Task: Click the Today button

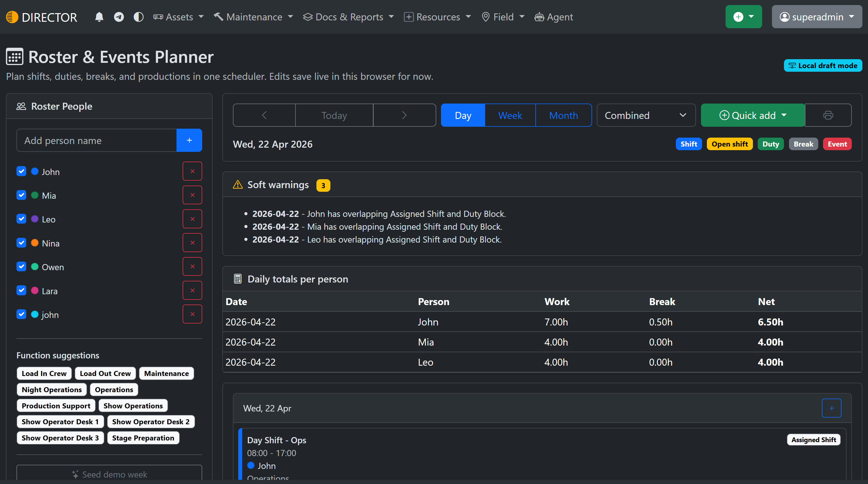Action: pos(334,115)
